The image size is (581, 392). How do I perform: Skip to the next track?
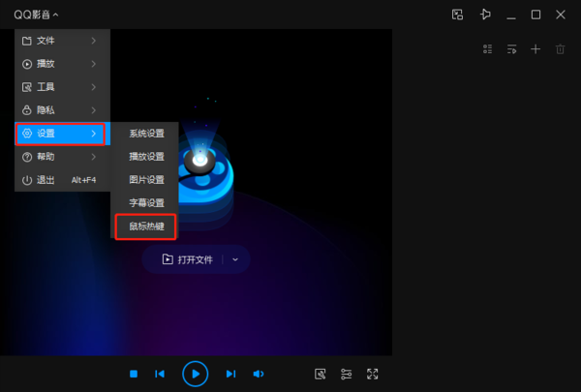point(230,374)
